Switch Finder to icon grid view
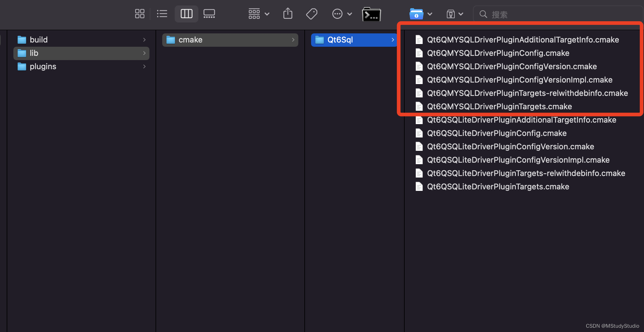The height and width of the screenshot is (332, 644). pos(140,14)
